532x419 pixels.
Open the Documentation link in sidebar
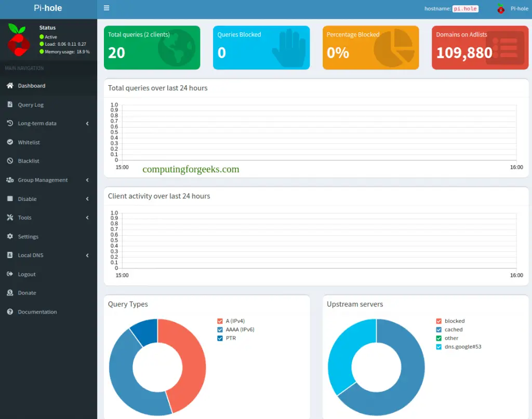[x=48, y=312]
